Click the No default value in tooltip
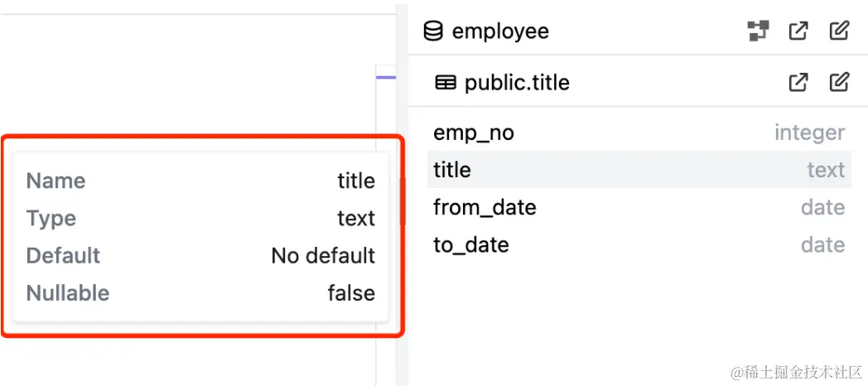The image size is (868, 386). 323,256
